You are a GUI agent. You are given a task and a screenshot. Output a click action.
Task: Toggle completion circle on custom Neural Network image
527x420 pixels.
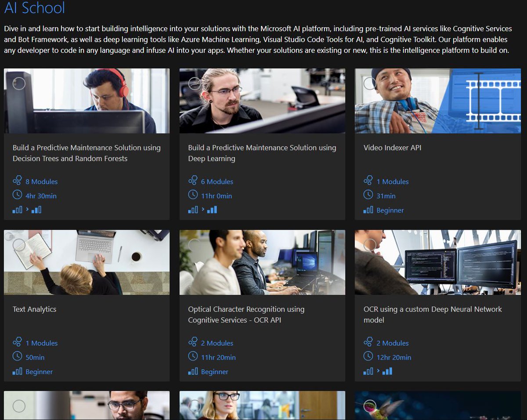tap(370, 245)
